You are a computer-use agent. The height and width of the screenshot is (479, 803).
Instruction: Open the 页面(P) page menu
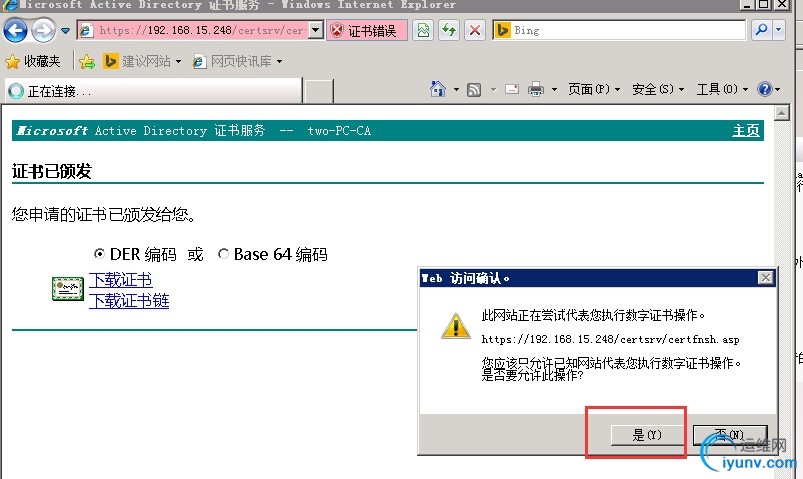pyautogui.click(x=594, y=89)
